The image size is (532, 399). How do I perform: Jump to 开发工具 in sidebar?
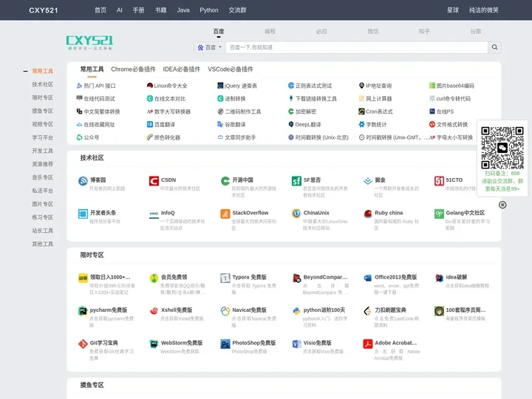(43, 151)
